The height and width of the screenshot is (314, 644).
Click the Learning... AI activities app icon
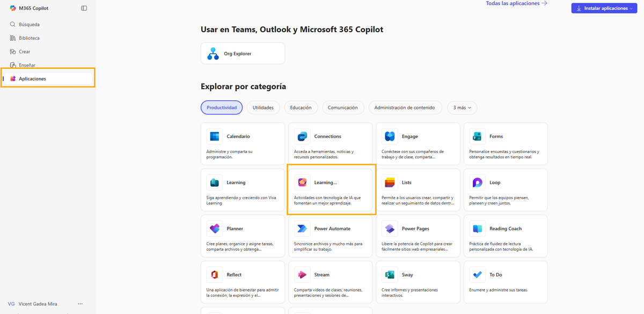coord(302,182)
